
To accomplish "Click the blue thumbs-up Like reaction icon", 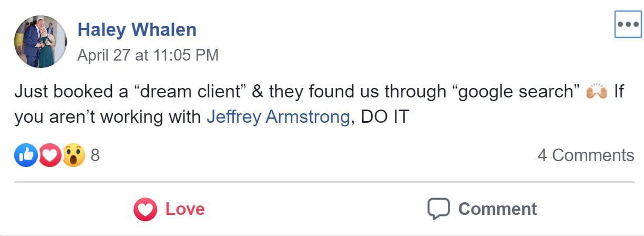I will [26, 155].
